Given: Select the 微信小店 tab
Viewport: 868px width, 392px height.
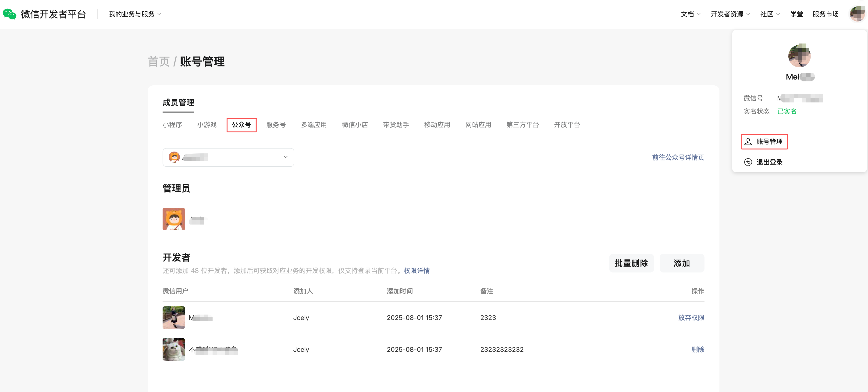Looking at the screenshot, I should tap(355, 125).
